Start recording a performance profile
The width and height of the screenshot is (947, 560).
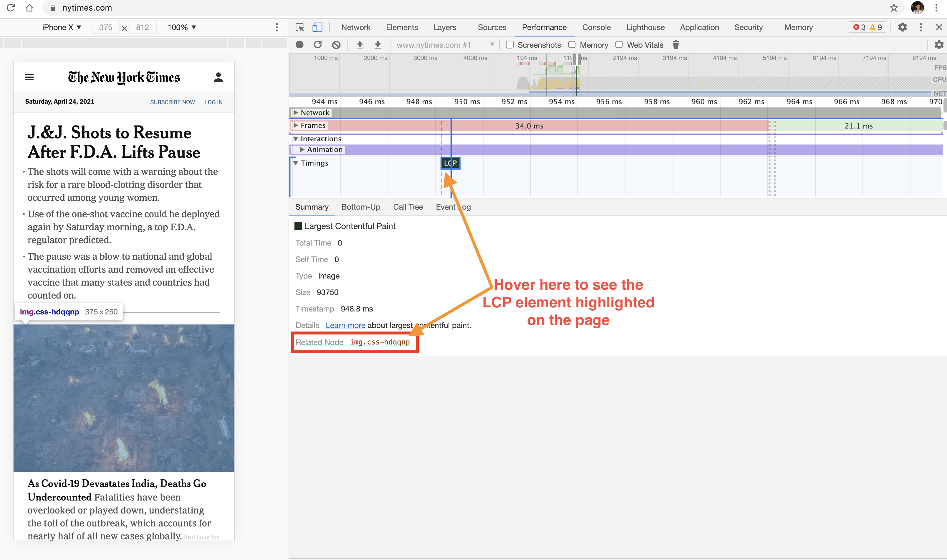tap(299, 45)
